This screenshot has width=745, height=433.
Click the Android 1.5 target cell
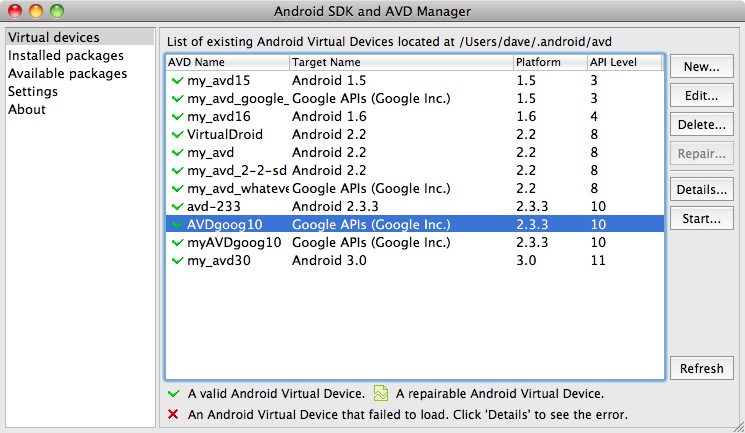[x=329, y=81]
